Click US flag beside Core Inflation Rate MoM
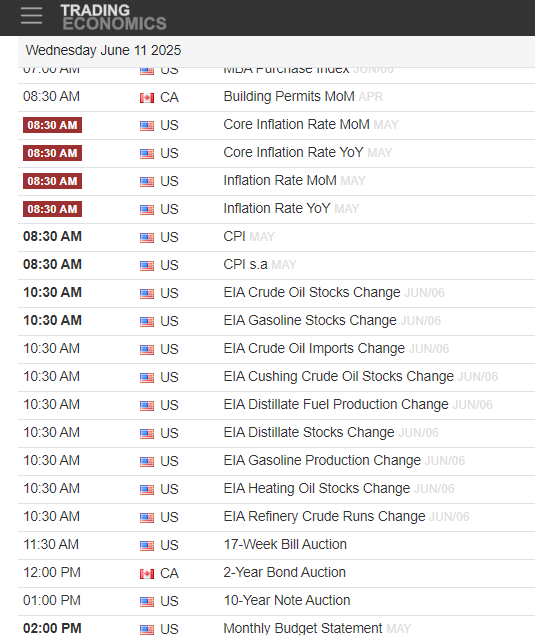 tap(147, 126)
